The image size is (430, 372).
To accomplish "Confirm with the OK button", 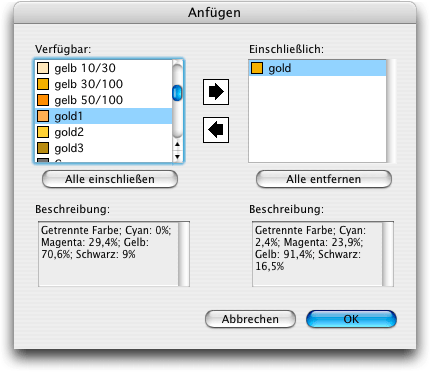I will pyautogui.click(x=351, y=319).
